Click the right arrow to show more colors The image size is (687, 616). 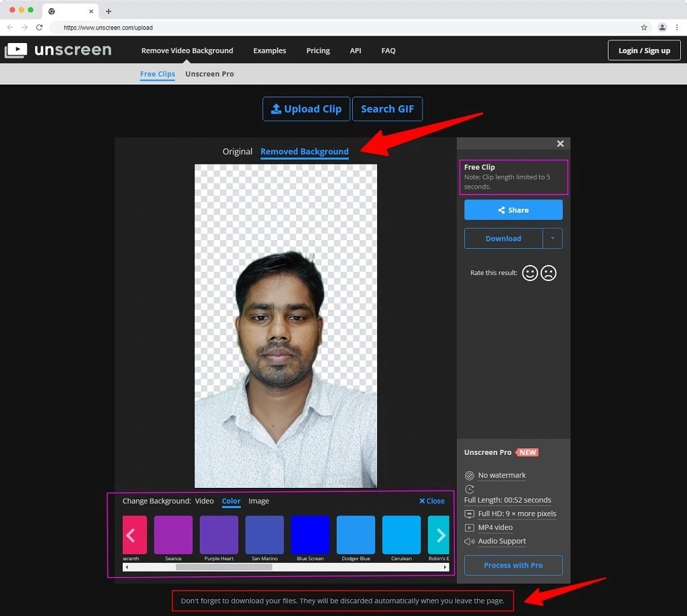pos(441,535)
